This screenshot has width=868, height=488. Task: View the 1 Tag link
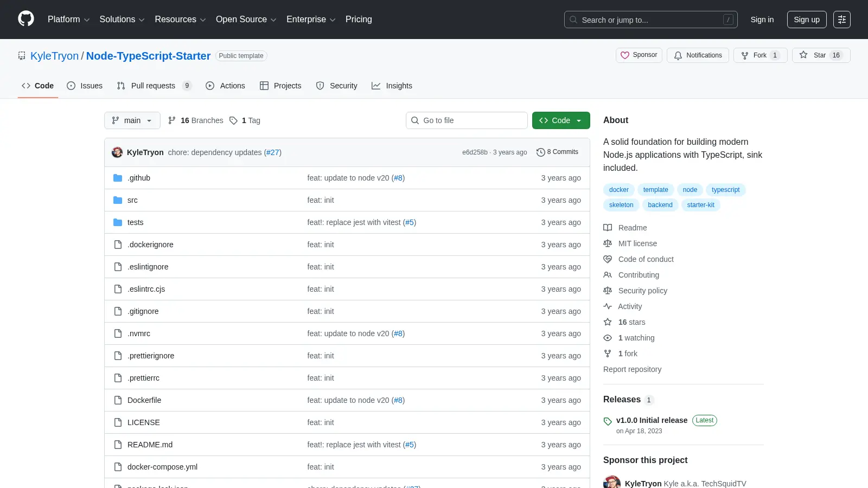tap(245, 120)
